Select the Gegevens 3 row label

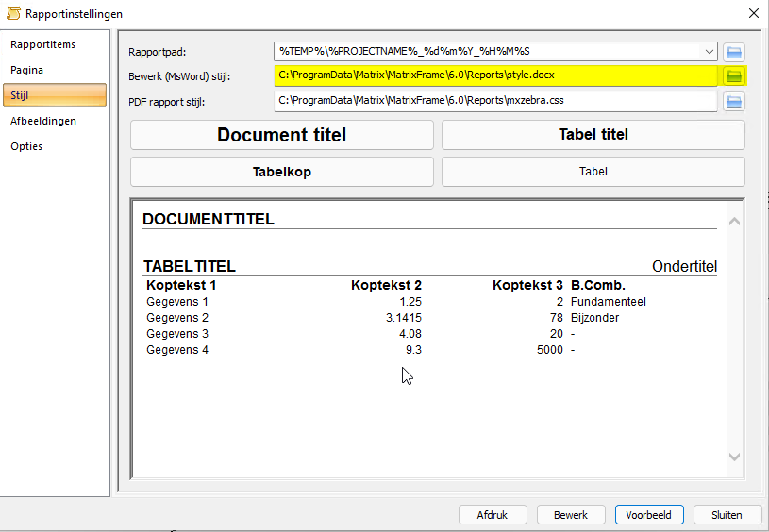[177, 334]
